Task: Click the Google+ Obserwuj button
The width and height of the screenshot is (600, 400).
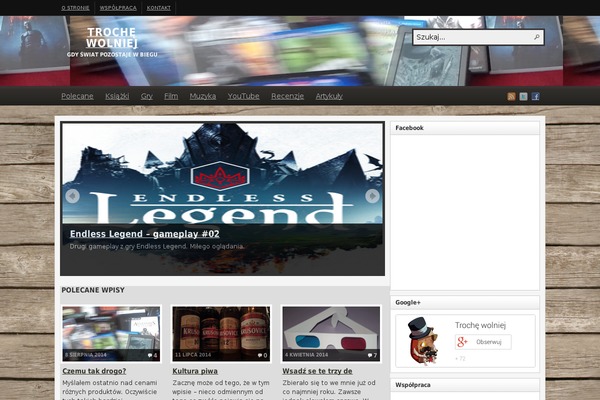Action: 483,342
